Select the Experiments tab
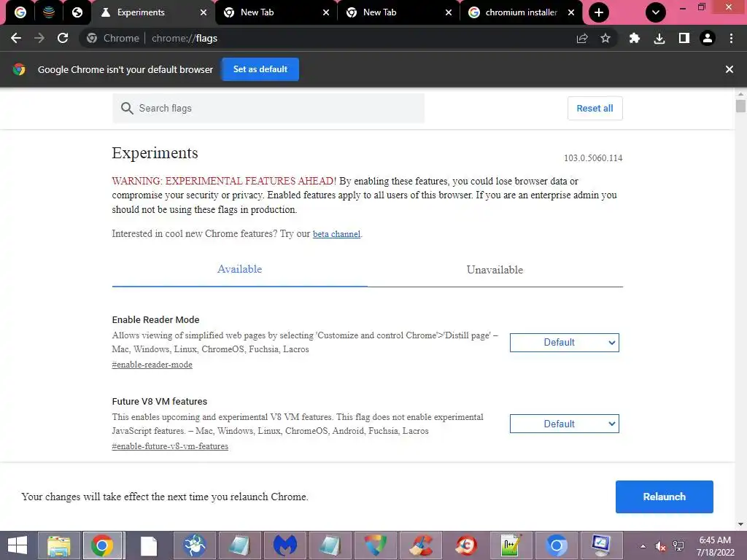The height and width of the screenshot is (560, 747). click(152, 12)
